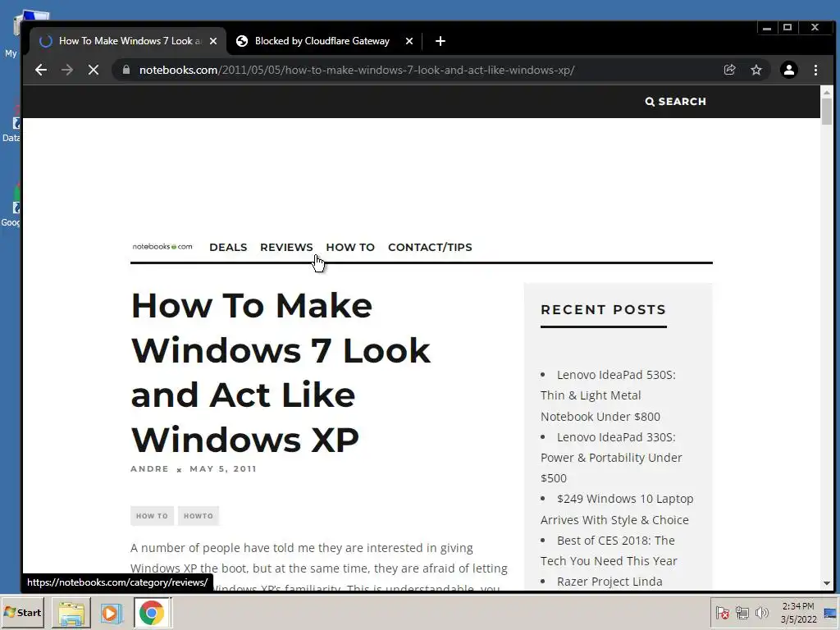
Task: View site security lock info
Action: pyautogui.click(x=126, y=71)
